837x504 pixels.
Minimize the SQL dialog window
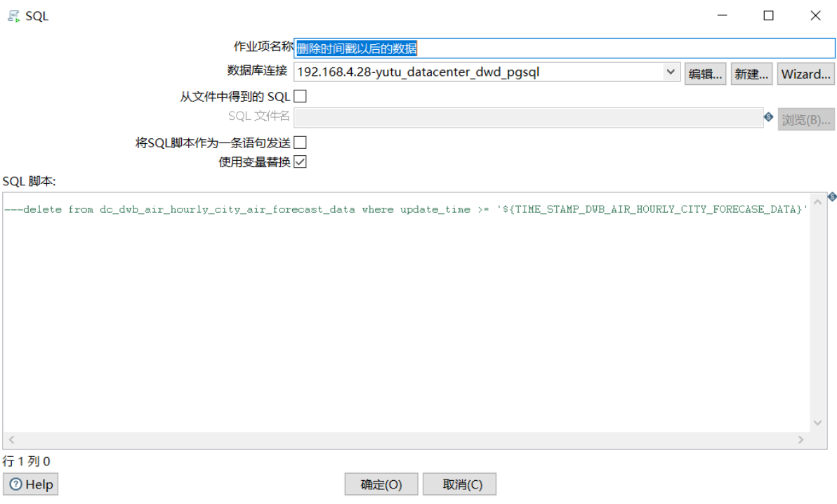[x=723, y=15]
